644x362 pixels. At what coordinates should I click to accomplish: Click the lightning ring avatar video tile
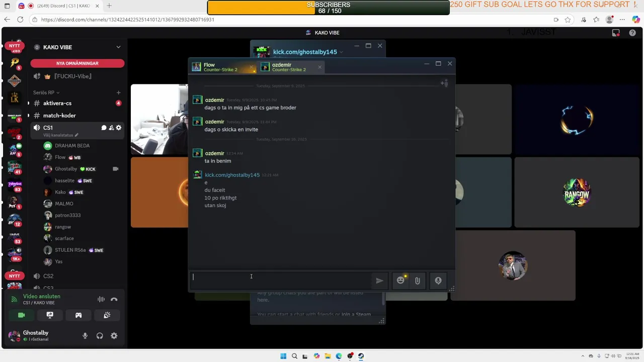pyautogui.click(x=577, y=119)
